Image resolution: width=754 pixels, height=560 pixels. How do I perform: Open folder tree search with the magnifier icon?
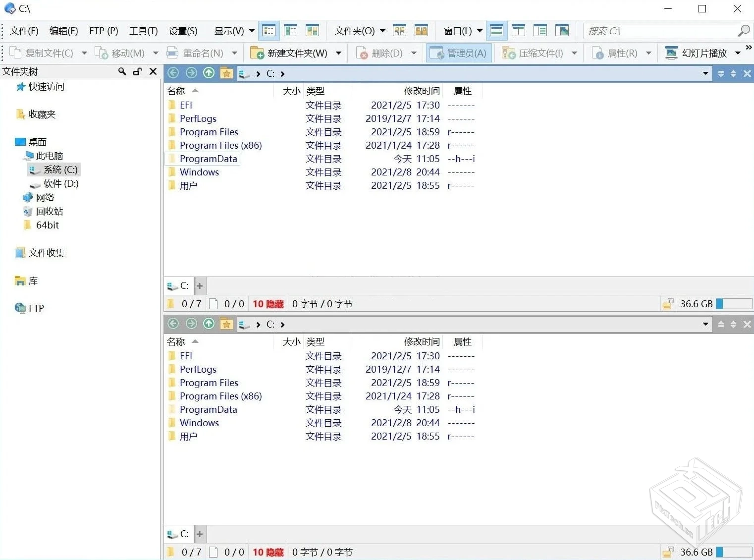[x=122, y=71]
